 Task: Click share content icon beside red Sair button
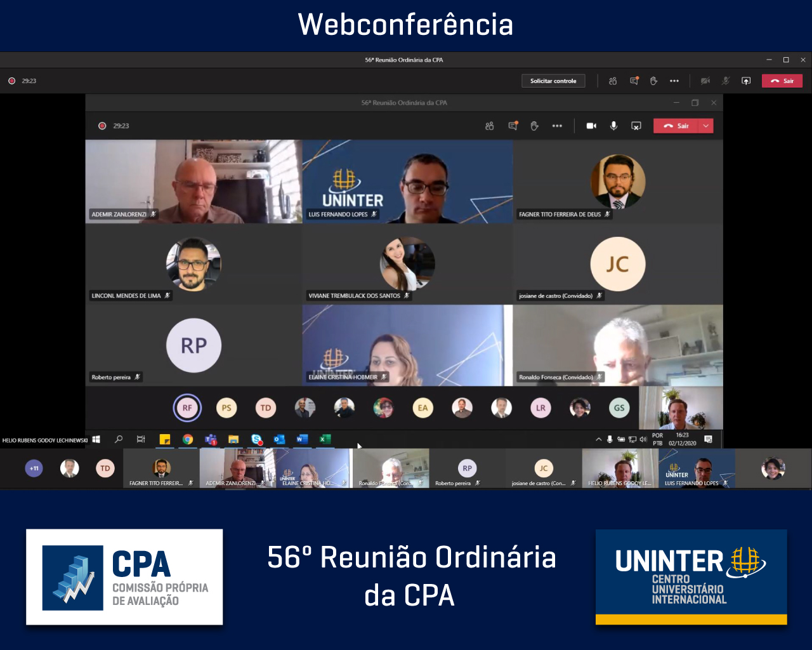click(x=746, y=81)
